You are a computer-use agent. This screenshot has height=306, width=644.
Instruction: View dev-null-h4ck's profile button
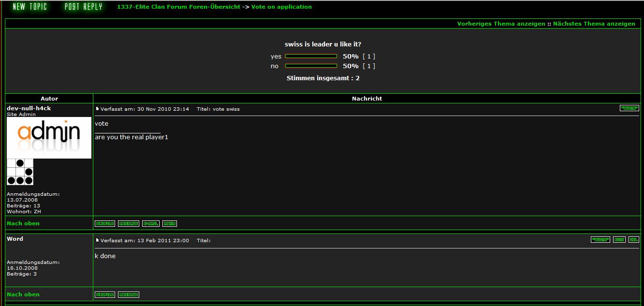(104, 224)
